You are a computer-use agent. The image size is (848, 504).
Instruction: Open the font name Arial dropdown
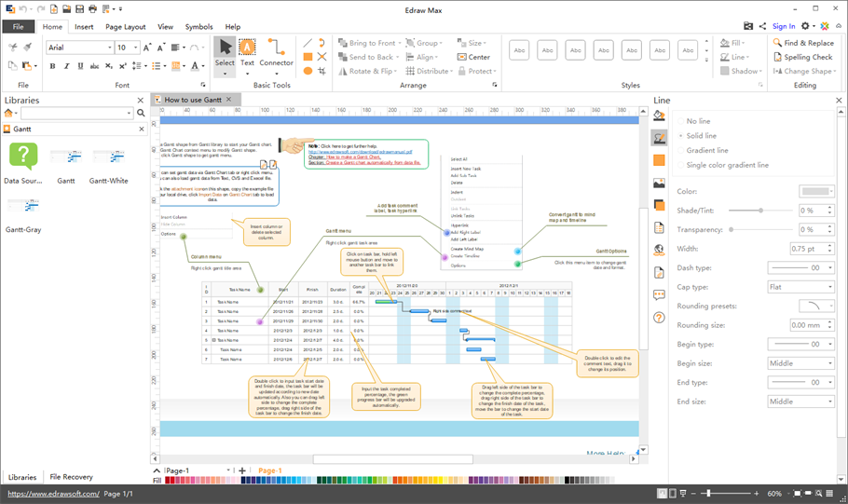(109, 48)
